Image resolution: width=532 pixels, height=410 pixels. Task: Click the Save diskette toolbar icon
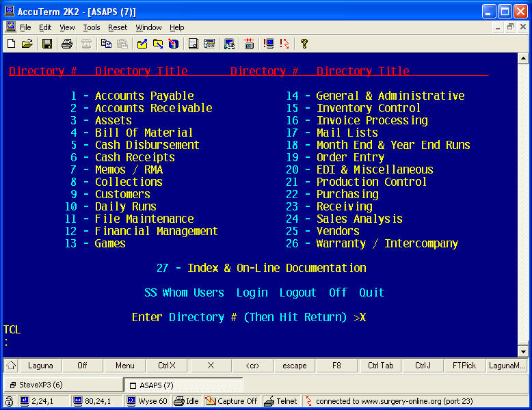point(47,44)
